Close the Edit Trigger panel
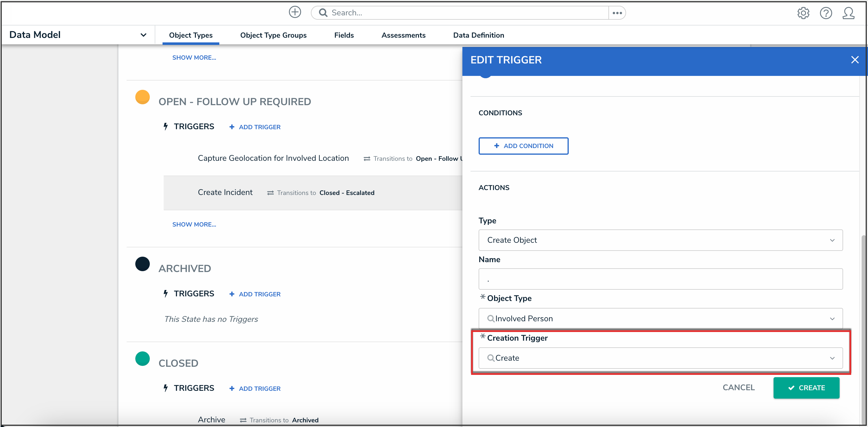This screenshot has height=427, width=868. pyautogui.click(x=854, y=60)
